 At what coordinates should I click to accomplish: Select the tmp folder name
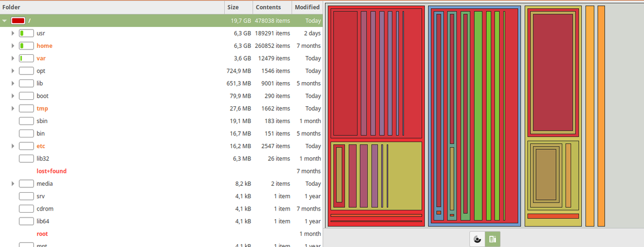pos(42,108)
